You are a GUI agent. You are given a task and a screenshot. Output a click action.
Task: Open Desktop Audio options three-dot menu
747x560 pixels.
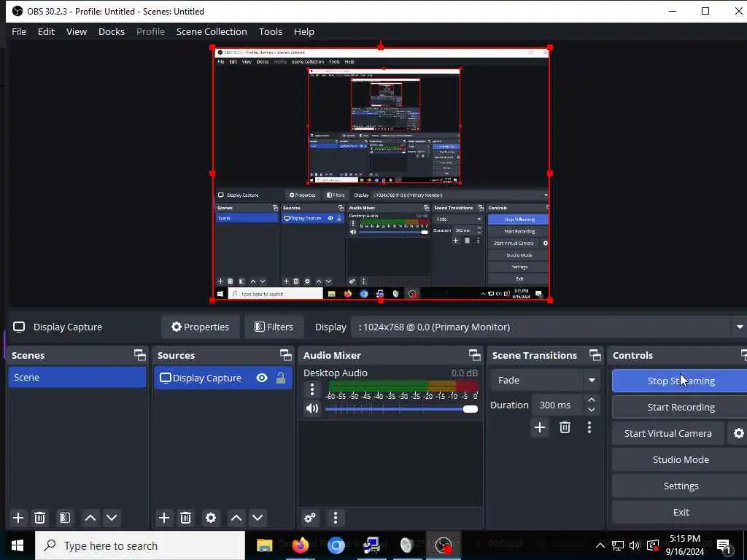(x=312, y=389)
